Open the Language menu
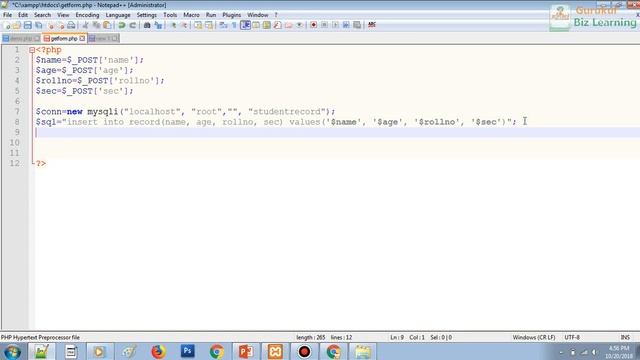The height and width of the screenshot is (360, 640). [118, 15]
